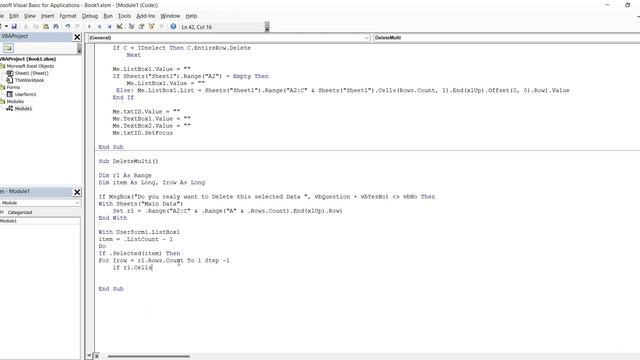This screenshot has height=360, width=640.
Task: Open the Debug menu
Action: [x=90, y=16]
